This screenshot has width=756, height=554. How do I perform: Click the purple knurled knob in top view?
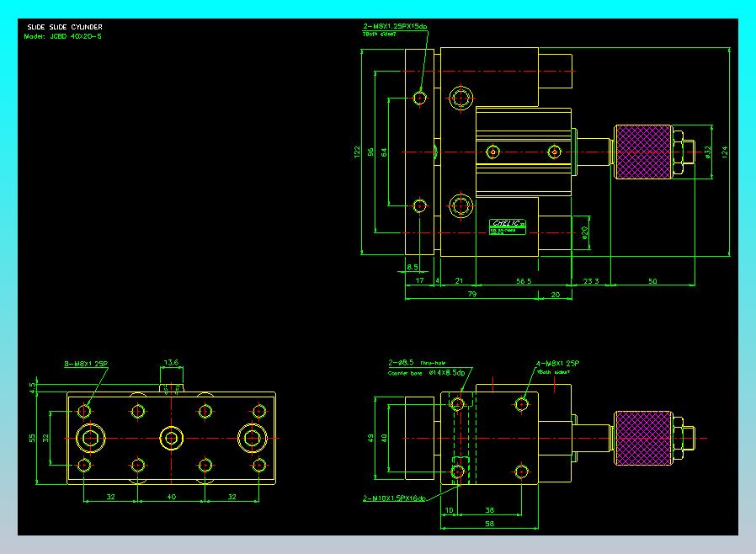point(642,152)
